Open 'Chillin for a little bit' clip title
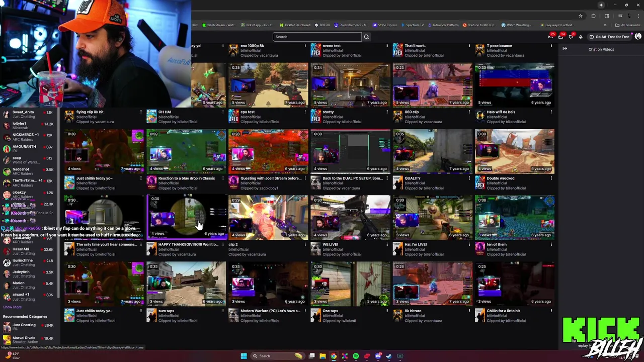Viewport: 644px width, 362px height. click(503, 311)
